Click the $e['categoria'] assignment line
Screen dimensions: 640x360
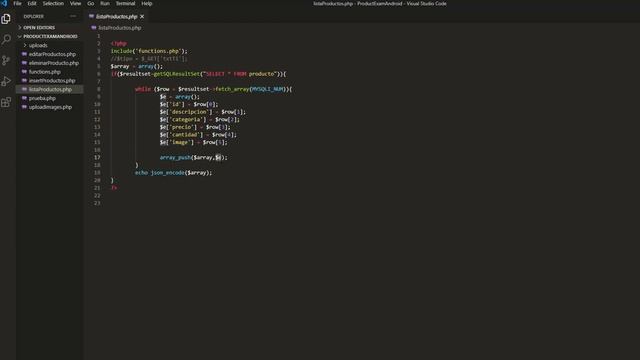coord(200,120)
